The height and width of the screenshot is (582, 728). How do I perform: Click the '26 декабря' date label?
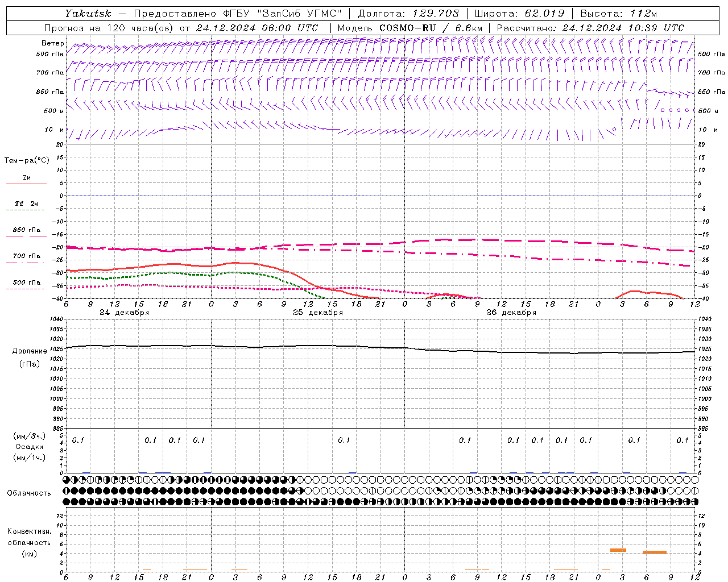coord(511,313)
